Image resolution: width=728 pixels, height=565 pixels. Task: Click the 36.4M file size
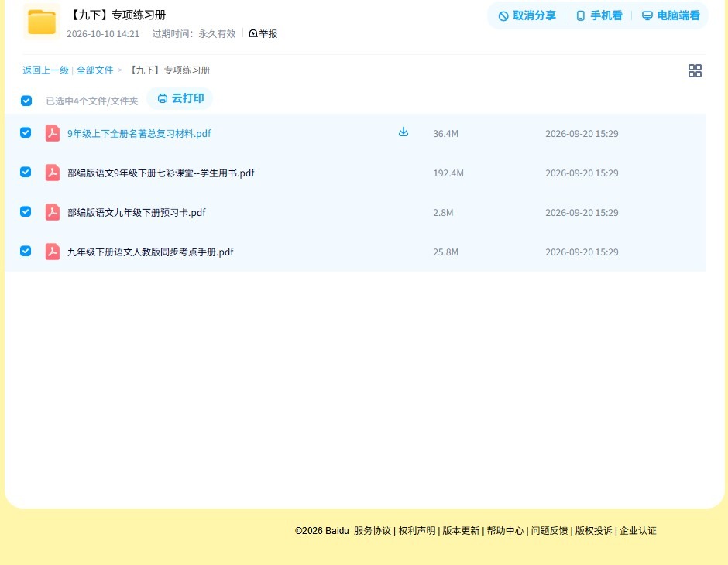tap(445, 134)
